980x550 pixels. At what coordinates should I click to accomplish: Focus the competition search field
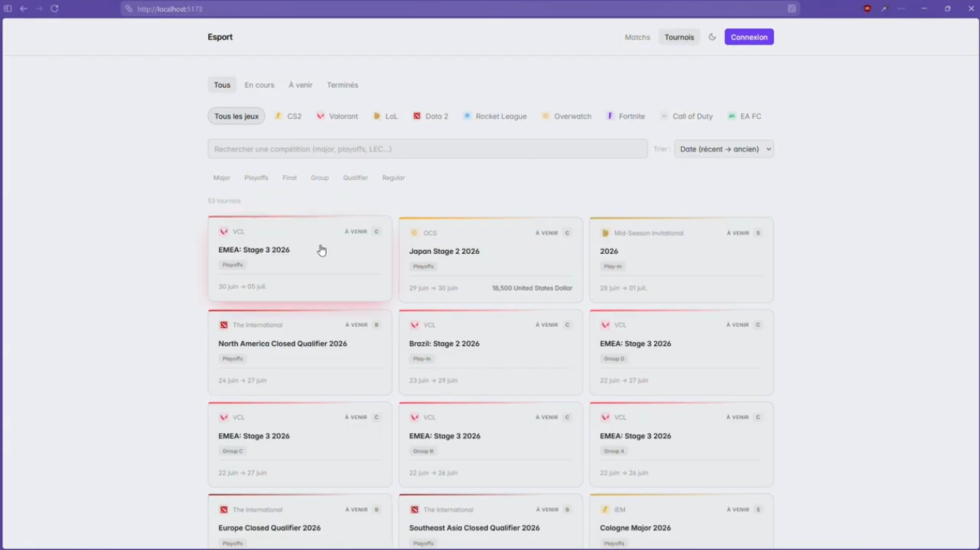point(428,149)
